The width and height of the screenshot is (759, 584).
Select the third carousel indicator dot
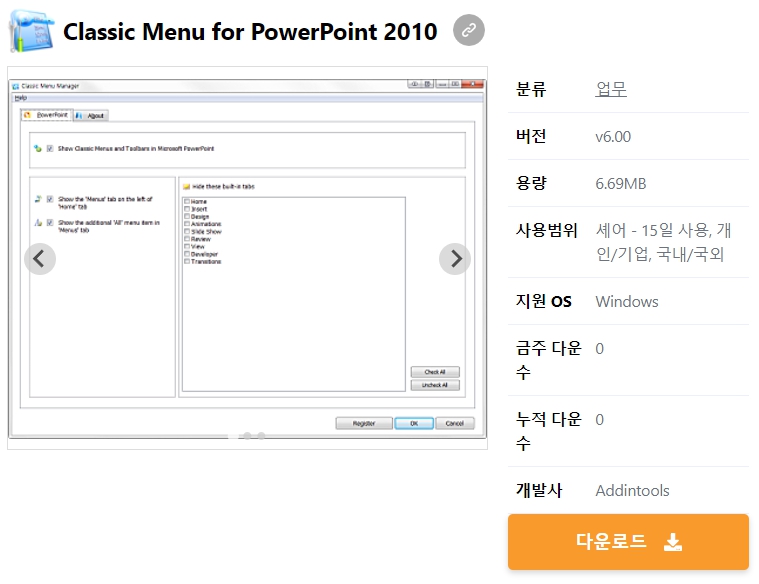pos(261,436)
